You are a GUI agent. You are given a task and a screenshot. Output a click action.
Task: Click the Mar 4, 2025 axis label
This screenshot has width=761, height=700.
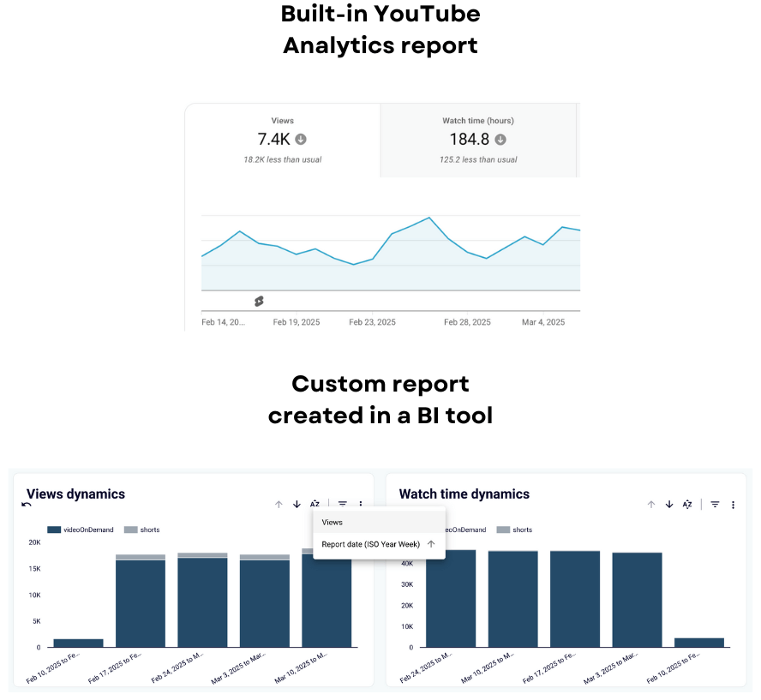[x=543, y=322]
